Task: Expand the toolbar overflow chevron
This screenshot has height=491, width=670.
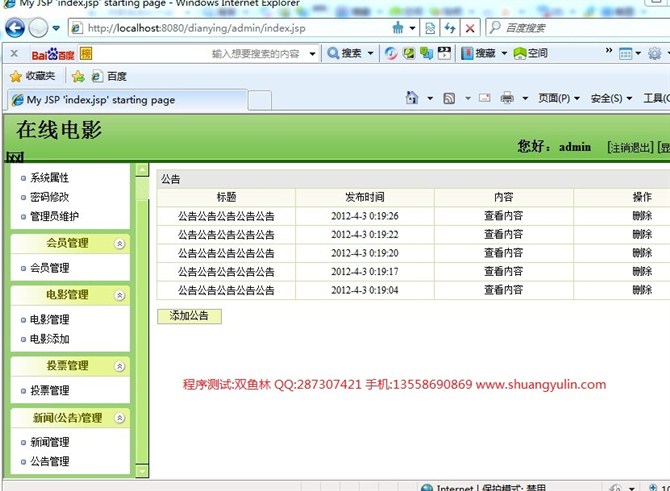Action: tap(609, 50)
